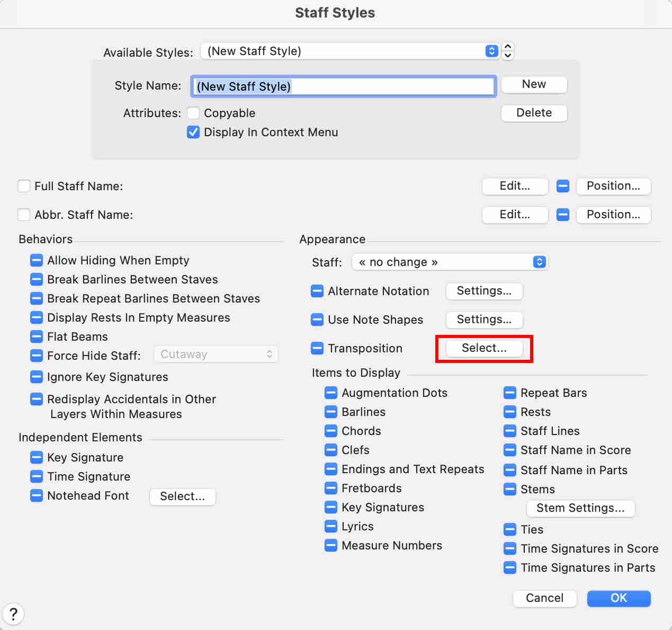The image size is (672, 630).
Task: Toggle Staff Lines display option
Action: [510, 431]
